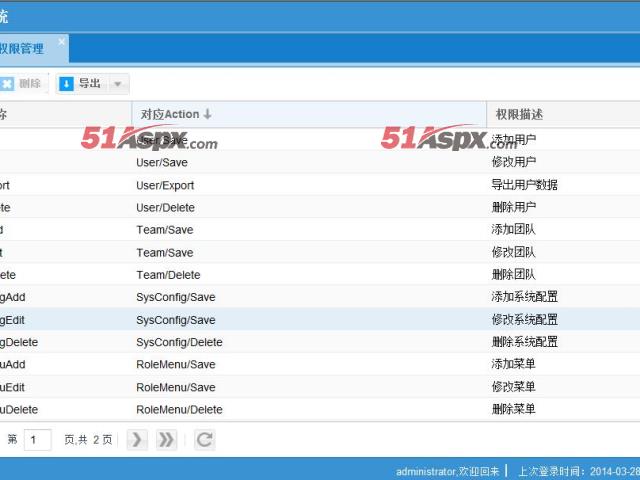Click administrator welcome text in status bar

(x=446, y=471)
